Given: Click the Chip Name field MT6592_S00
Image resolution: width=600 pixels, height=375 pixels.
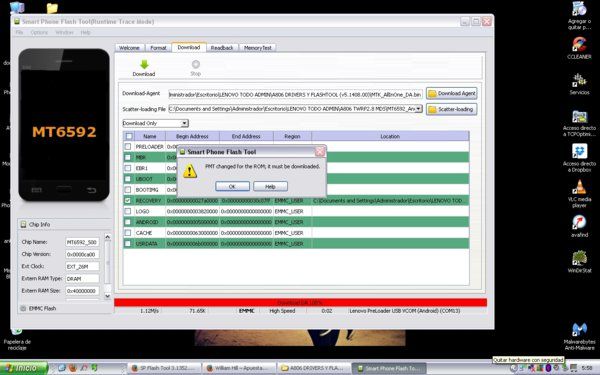Looking at the screenshot, I should click(82, 242).
